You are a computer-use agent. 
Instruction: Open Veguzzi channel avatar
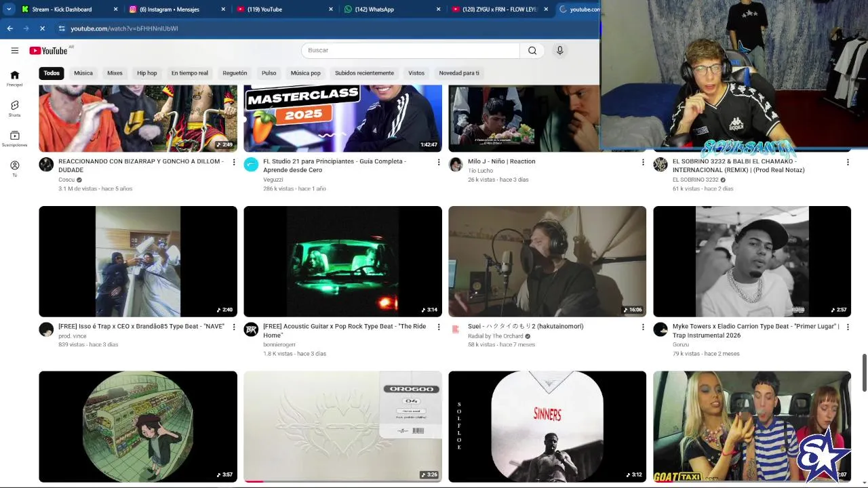[251, 165]
